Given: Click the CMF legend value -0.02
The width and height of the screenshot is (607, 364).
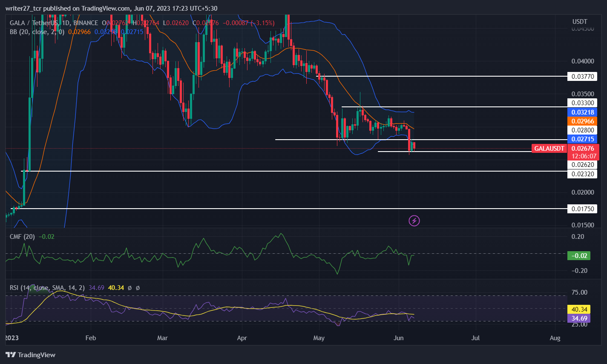Looking at the screenshot, I should (47, 236).
